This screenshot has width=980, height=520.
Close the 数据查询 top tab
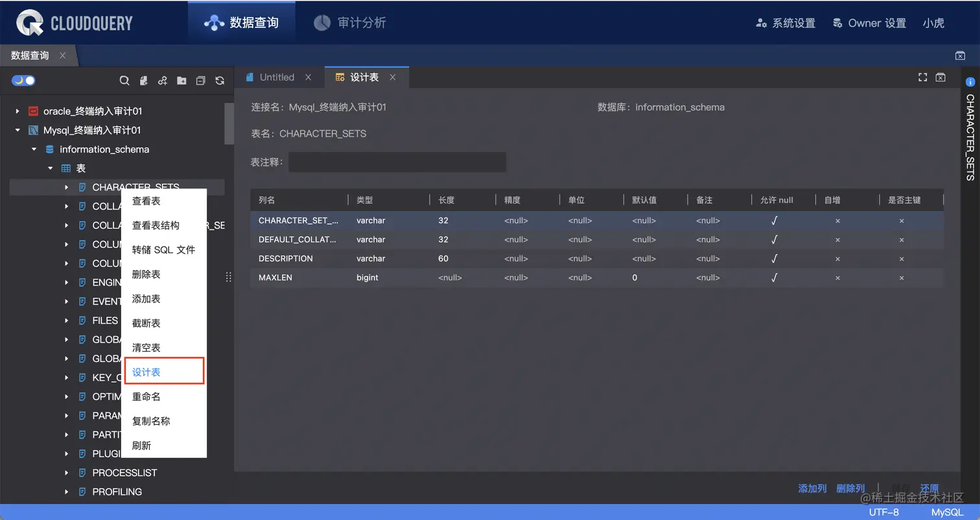[62, 56]
